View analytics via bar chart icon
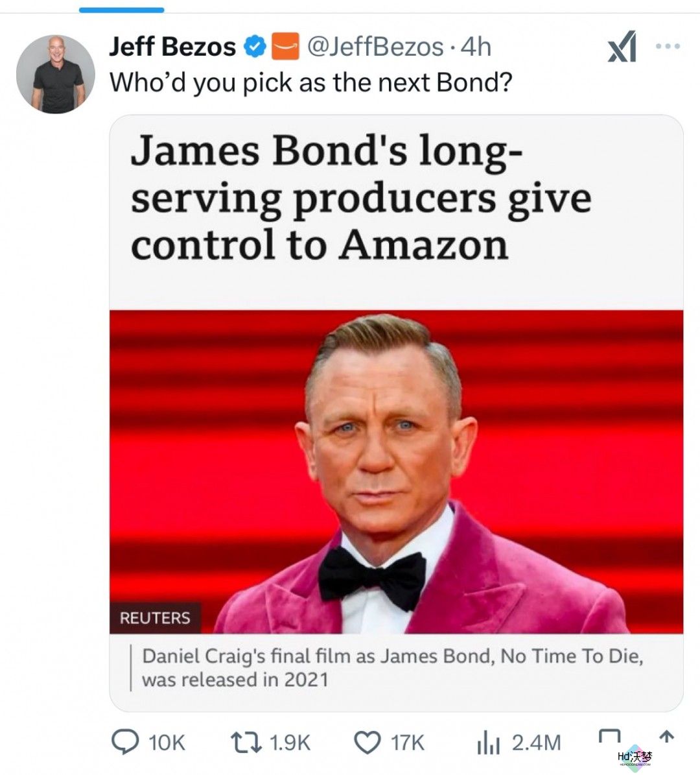700x775 pixels. click(x=489, y=743)
